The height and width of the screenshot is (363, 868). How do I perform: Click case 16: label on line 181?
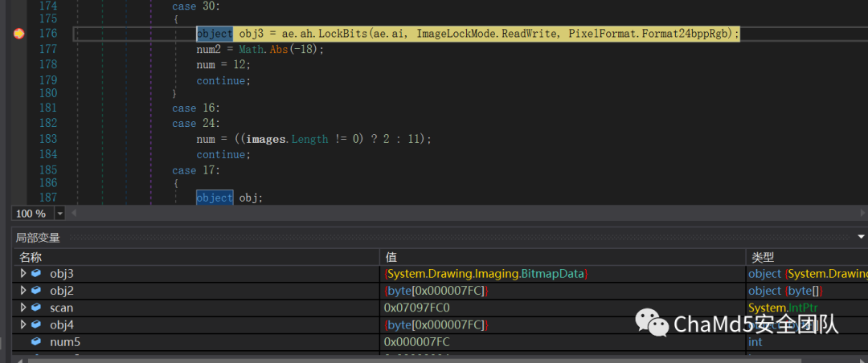[197, 108]
